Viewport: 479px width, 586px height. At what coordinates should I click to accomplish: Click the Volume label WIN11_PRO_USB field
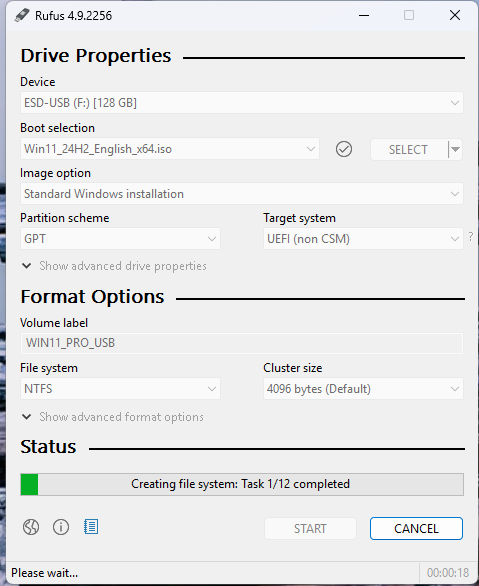point(242,343)
